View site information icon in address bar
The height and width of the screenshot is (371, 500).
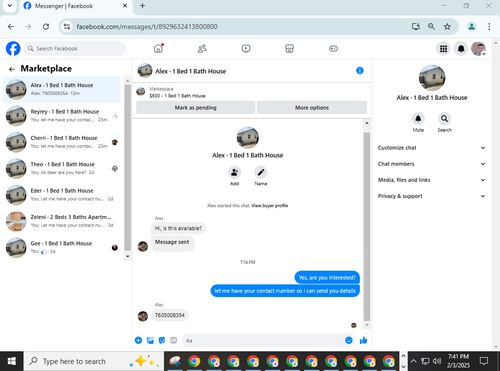tap(67, 26)
